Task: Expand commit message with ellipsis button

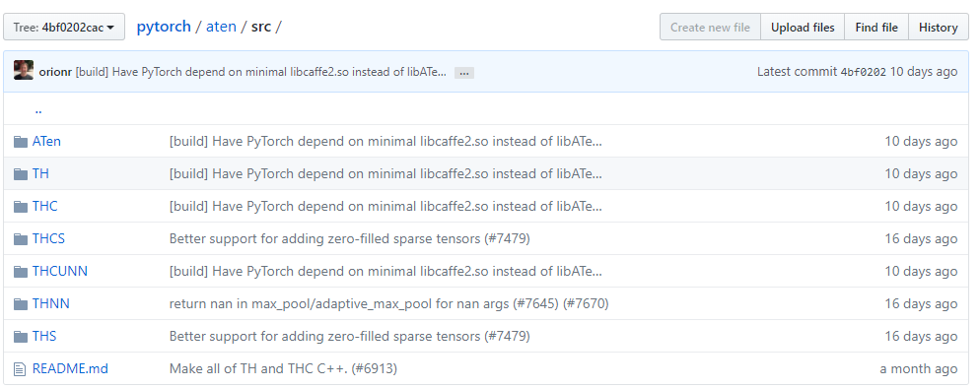Action: pyautogui.click(x=463, y=73)
